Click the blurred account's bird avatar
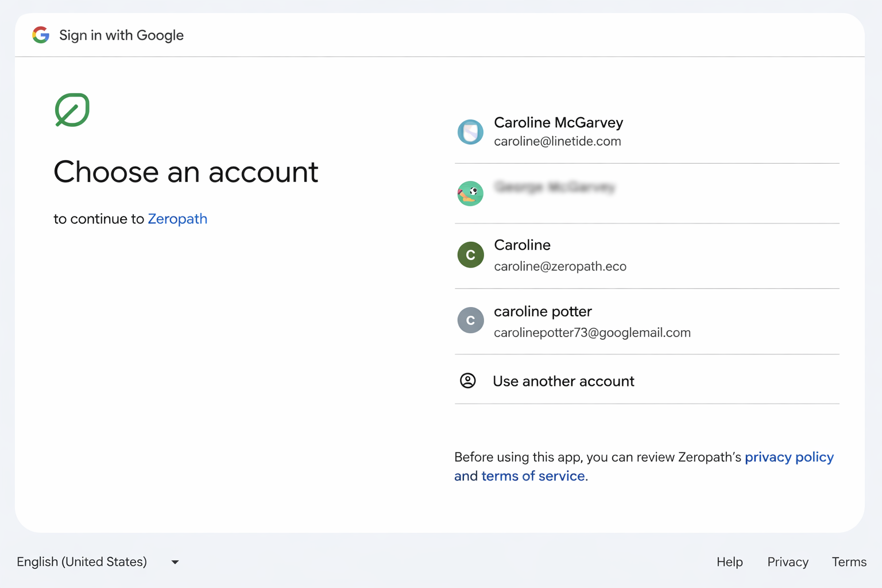 pyautogui.click(x=470, y=194)
